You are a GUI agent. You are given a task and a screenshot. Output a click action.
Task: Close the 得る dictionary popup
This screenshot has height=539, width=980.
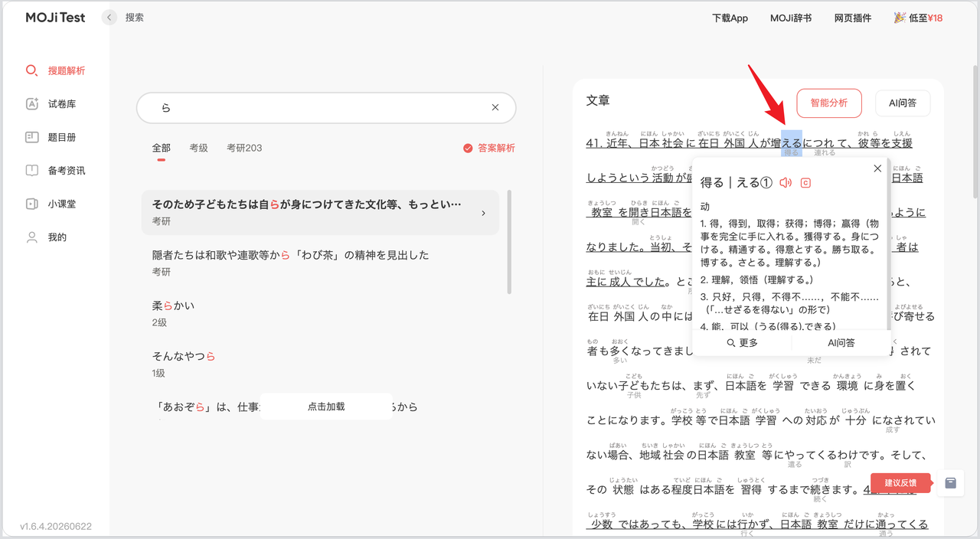[877, 168]
